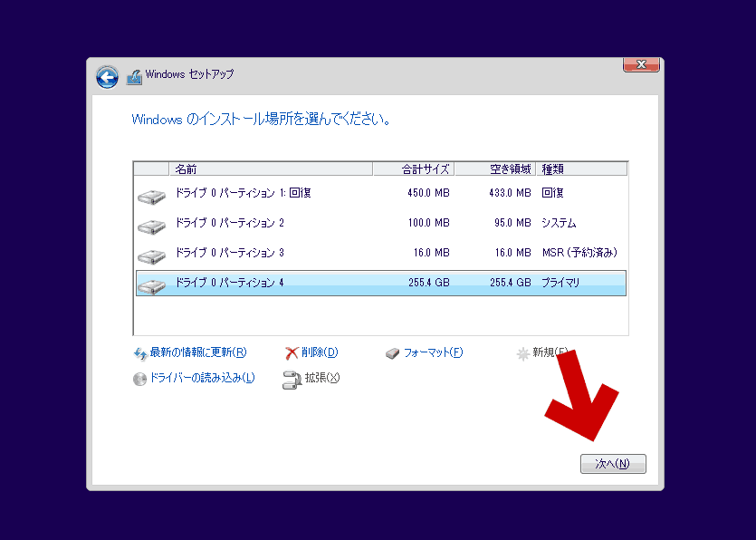The height and width of the screenshot is (540, 756).
Task: Close the Windows セットアップ window
Action: click(x=640, y=65)
